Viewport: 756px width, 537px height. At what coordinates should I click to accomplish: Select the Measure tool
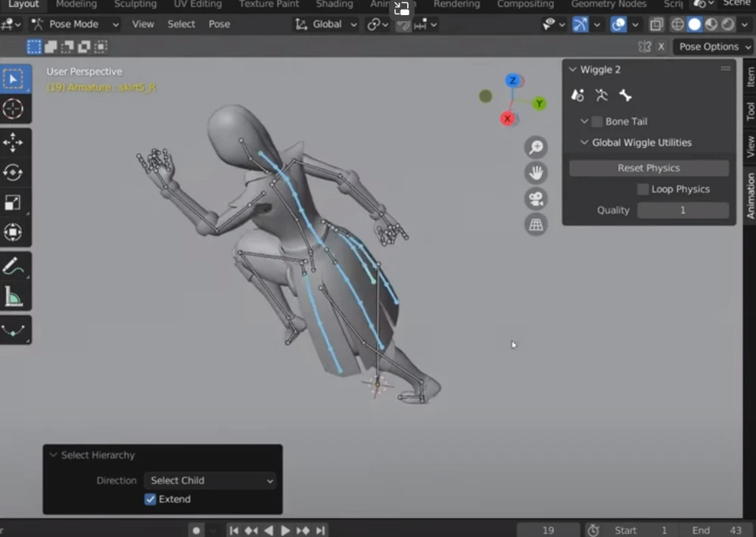pyautogui.click(x=14, y=297)
